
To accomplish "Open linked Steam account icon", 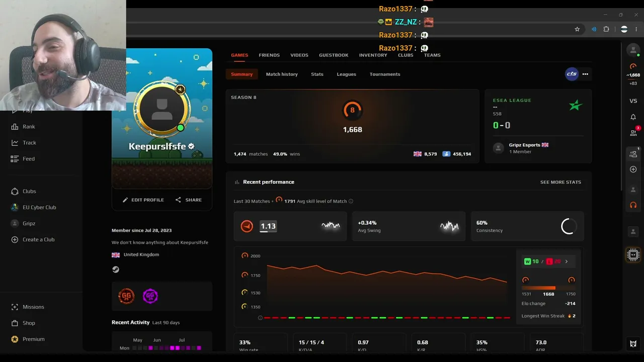I will 116,269.
